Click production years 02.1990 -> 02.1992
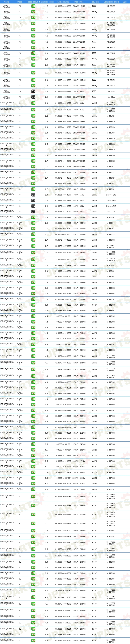The height and width of the screenshot is (644, 130). pos(63,86)
